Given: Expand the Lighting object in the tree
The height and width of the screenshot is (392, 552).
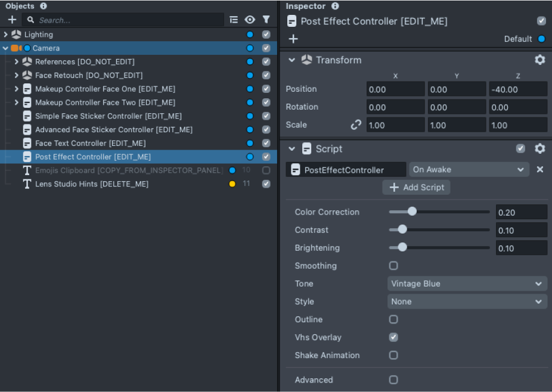Looking at the screenshot, I should [5, 35].
